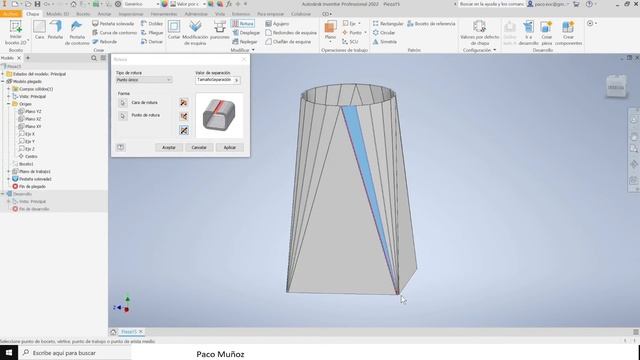640x360 pixels.
Task: Select the first rip direction option button
Action: click(x=184, y=102)
